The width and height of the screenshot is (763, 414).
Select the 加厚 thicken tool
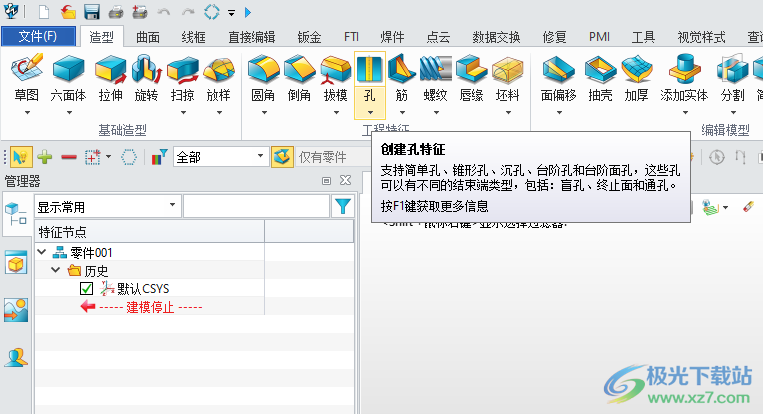[636, 78]
